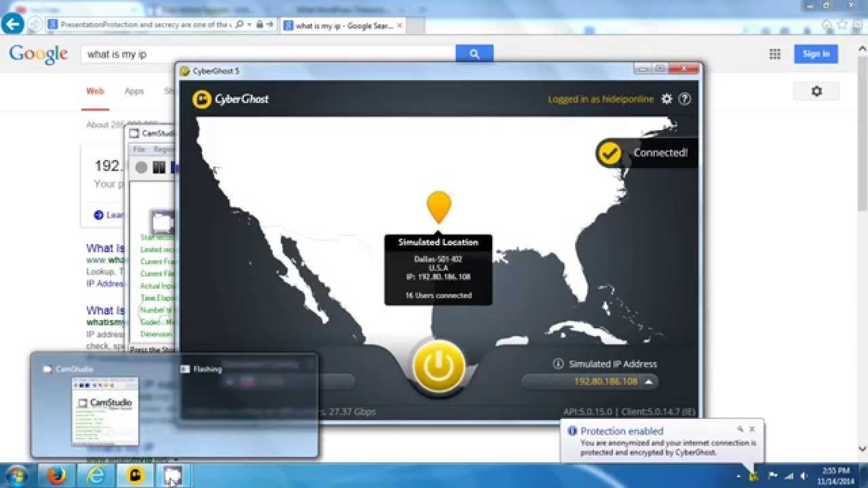
Task: Select the Web search tab
Action: coord(95,91)
